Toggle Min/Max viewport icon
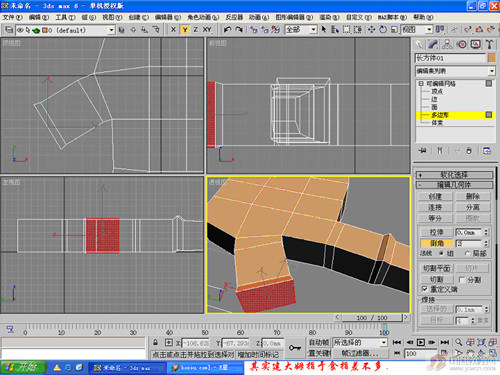This screenshot has width=500, height=375. click(x=492, y=353)
